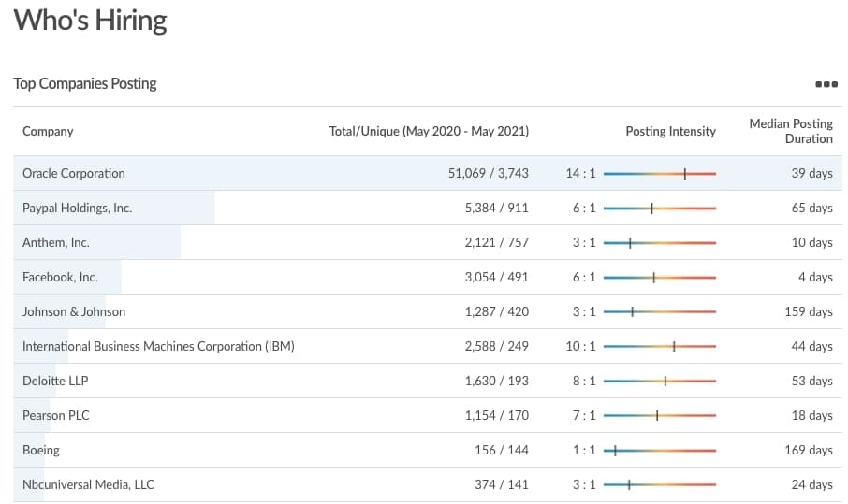Viewport: 848px width, 504px height.
Task: Click the Median Posting Duration header
Action: [791, 131]
